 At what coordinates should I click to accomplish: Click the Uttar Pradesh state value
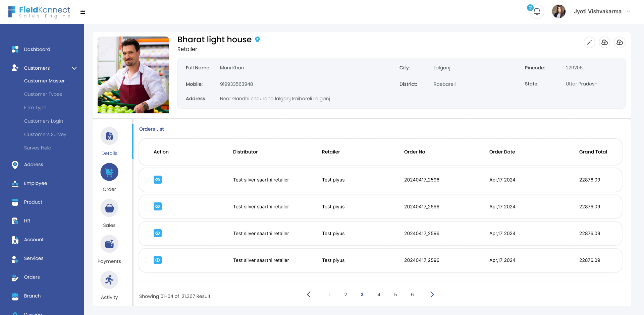pyautogui.click(x=581, y=84)
